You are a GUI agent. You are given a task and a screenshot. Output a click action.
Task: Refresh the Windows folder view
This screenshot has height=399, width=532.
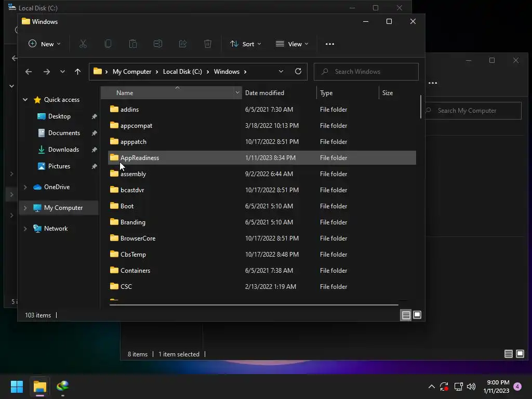tap(298, 71)
